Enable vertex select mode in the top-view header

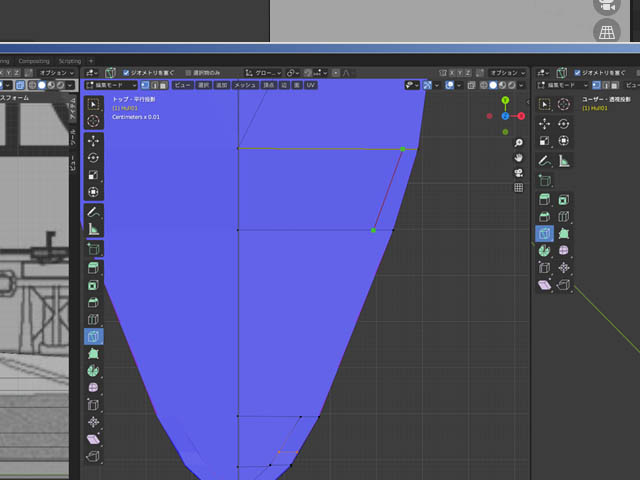pyautogui.click(x=145, y=85)
